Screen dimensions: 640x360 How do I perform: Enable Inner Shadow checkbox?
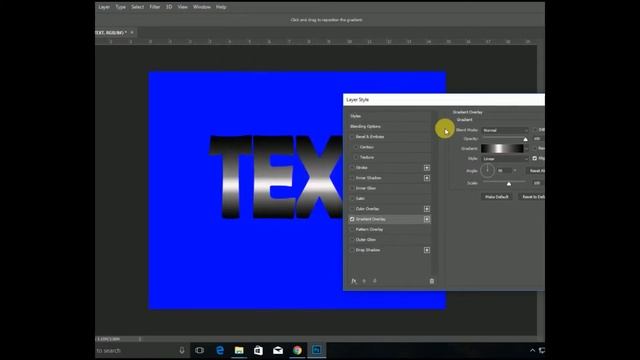pos(352,178)
